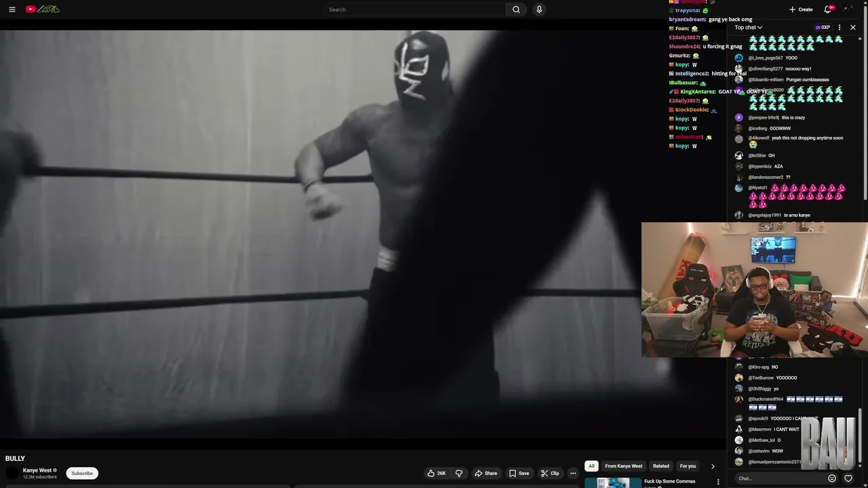Click the main video player
Viewport: 868px width, 488px height.
point(319,236)
